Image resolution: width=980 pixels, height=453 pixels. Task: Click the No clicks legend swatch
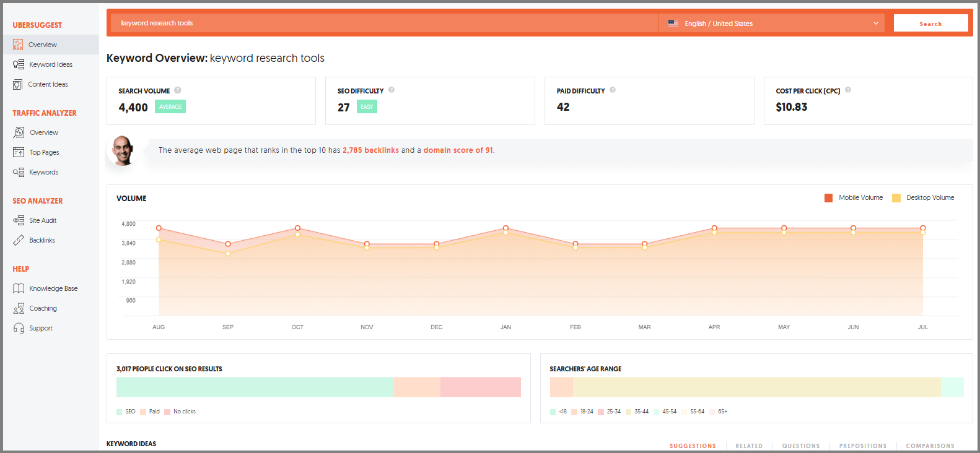click(x=167, y=412)
